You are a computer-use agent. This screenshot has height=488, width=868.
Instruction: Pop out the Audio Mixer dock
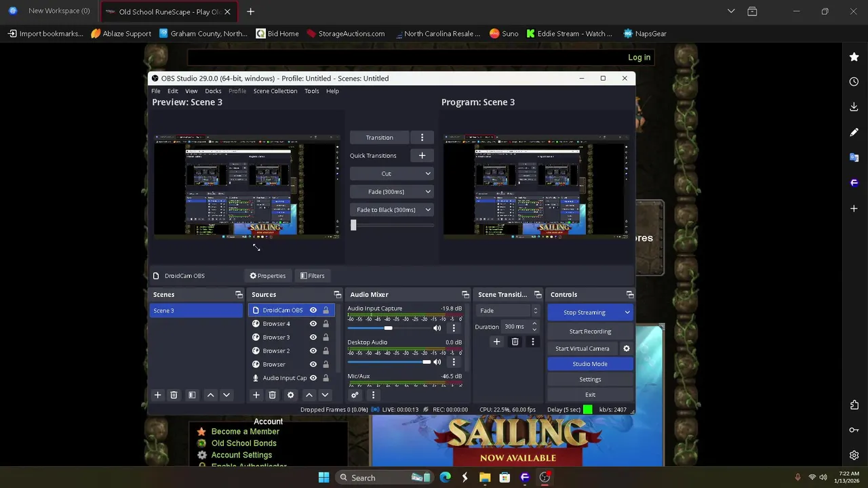tap(465, 295)
